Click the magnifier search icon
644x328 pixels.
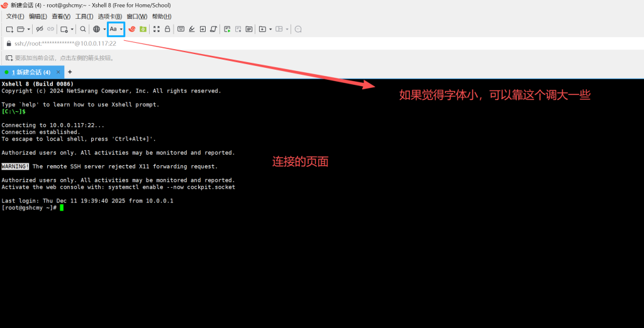83,29
